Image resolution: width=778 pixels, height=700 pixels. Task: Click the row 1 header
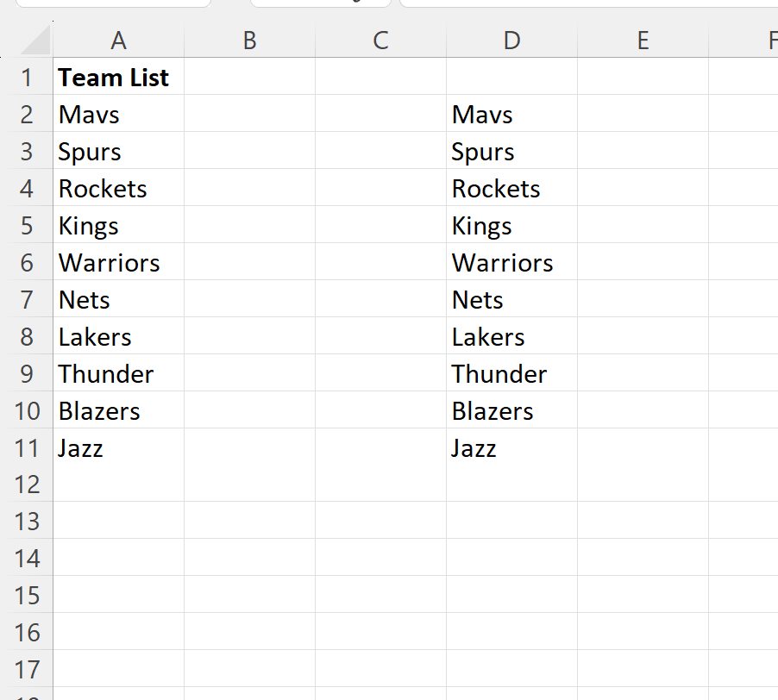(x=27, y=78)
